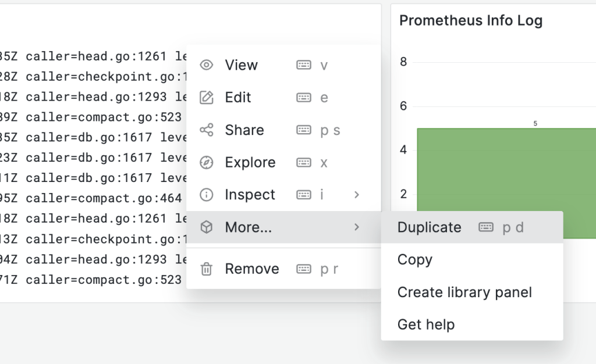The height and width of the screenshot is (364, 596).
Task: Click the trash icon beside Remove
Action: pos(207,269)
